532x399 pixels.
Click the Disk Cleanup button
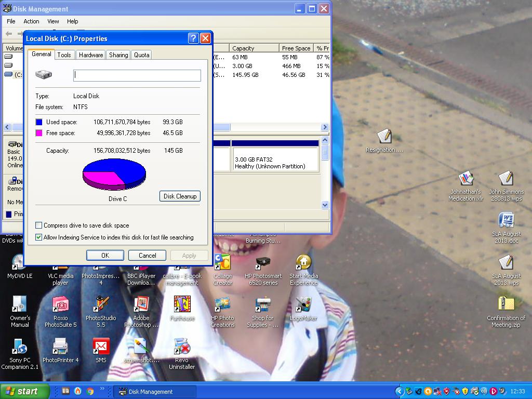click(x=180, y=196)
